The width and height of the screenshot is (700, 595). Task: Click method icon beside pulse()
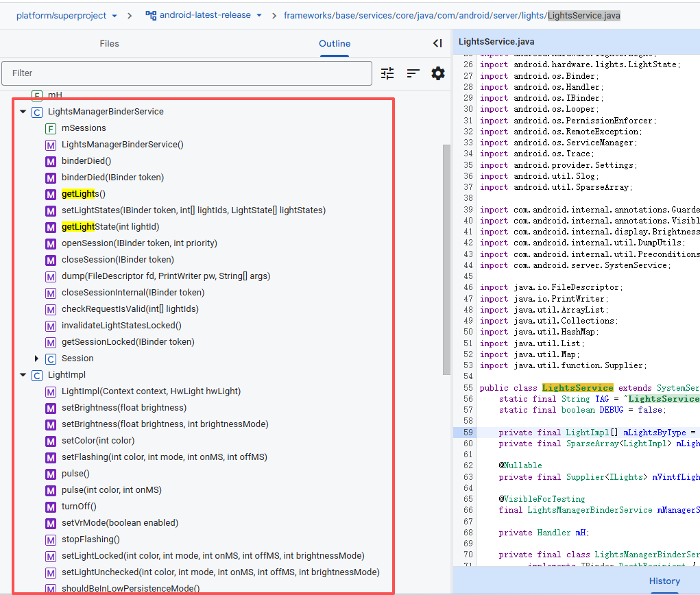[x=51, y=474]
